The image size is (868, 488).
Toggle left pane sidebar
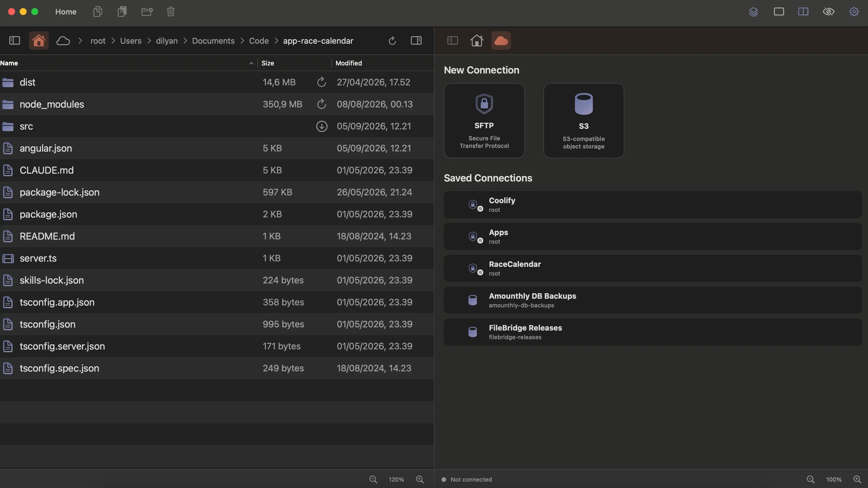(14, 41)
